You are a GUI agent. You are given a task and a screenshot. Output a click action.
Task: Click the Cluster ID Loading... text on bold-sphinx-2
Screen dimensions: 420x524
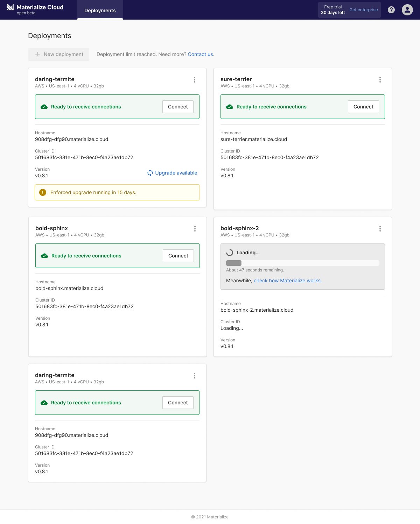pos(232,328)
